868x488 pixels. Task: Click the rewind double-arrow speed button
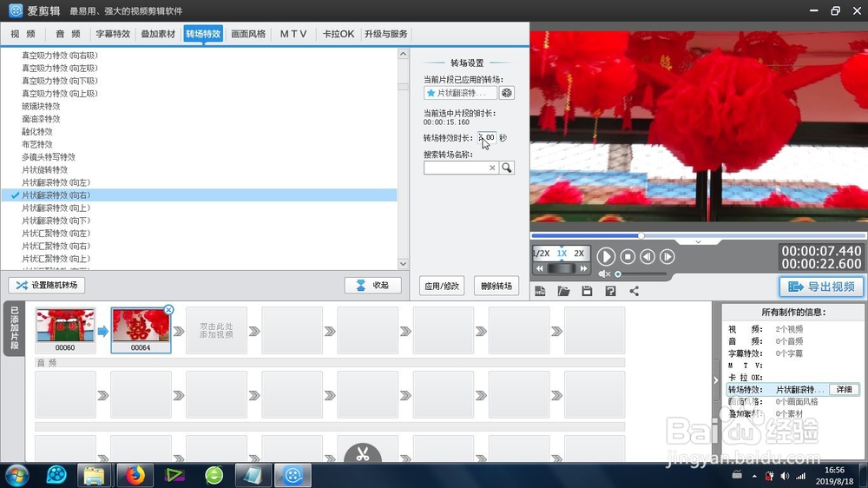pyautogui.click(x=540, y=268)
